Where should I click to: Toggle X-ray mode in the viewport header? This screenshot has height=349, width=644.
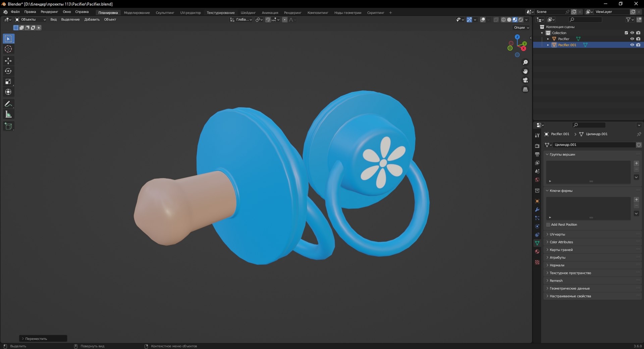point(496,20)
